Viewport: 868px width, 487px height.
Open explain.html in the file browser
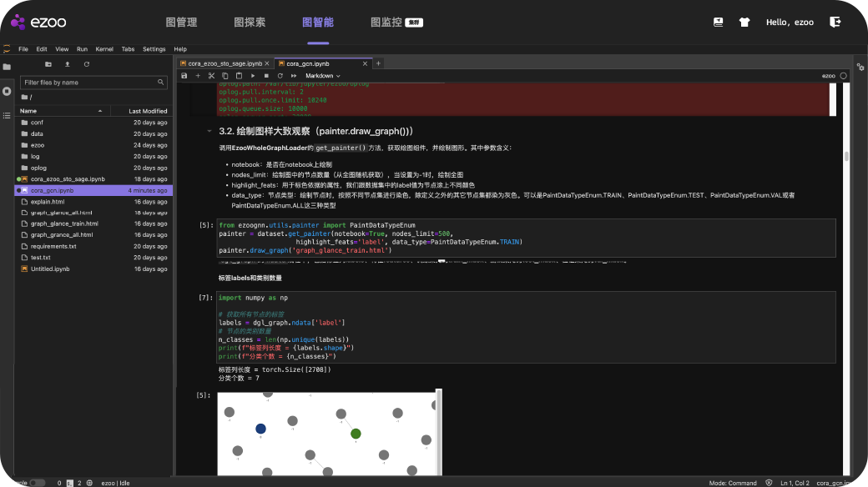point(48,201)
